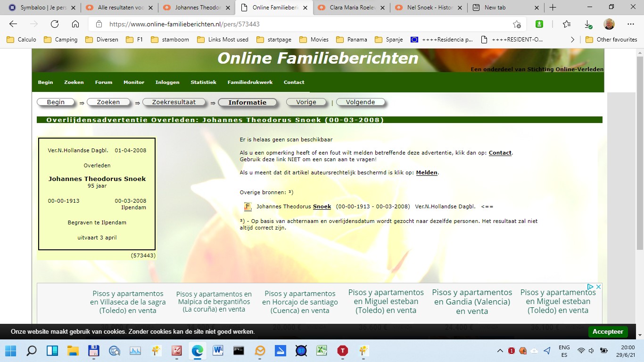Image resolution: width=644 pixels, height=362 pixels.
Task: Close the advertisement with X icon
Action: point(598,287)
